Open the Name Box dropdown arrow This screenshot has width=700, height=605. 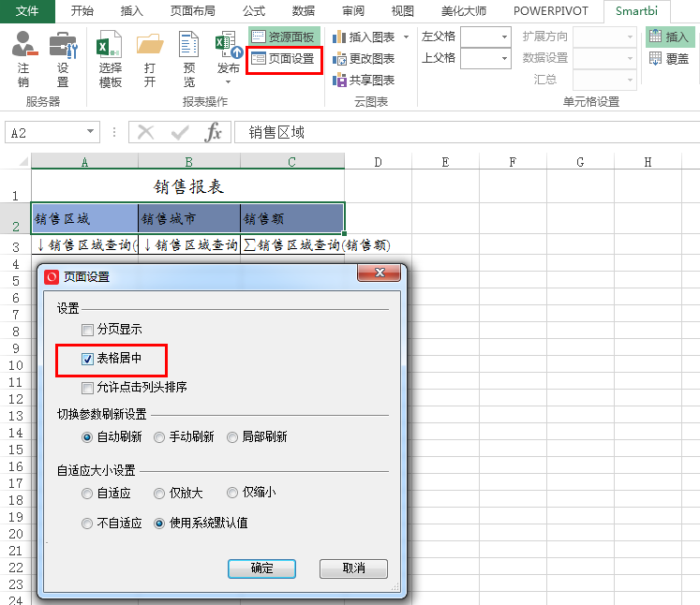[x=91, y=132]
